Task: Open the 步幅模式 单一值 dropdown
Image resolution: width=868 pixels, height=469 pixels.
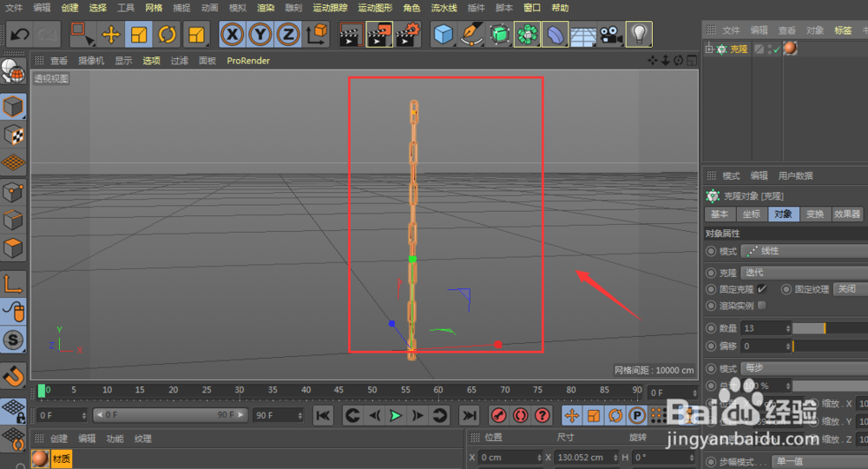Action: tap(820, 462)
